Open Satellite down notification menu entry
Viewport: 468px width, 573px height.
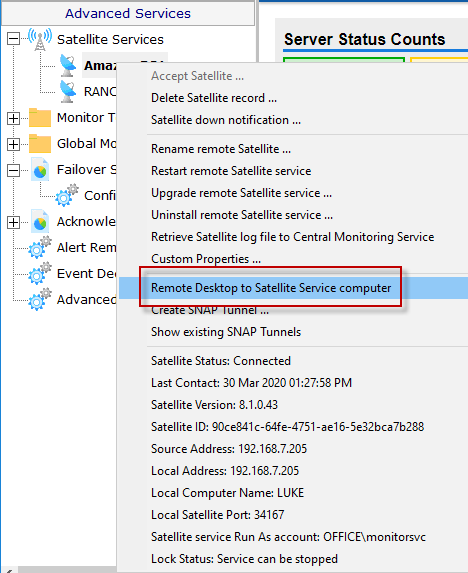[226, 120]
